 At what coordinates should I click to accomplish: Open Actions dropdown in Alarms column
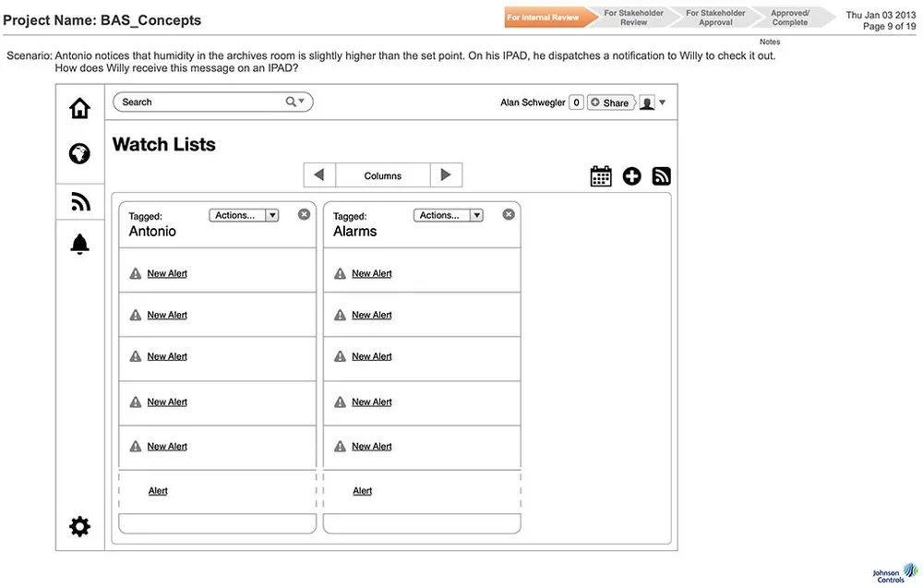(x=448, y=215)
